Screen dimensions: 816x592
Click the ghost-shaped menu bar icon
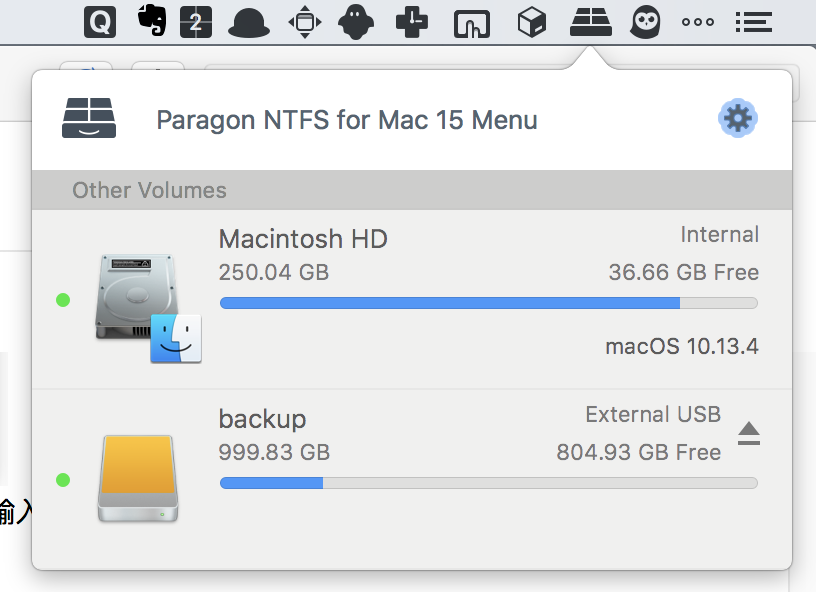tap(357, 21)
